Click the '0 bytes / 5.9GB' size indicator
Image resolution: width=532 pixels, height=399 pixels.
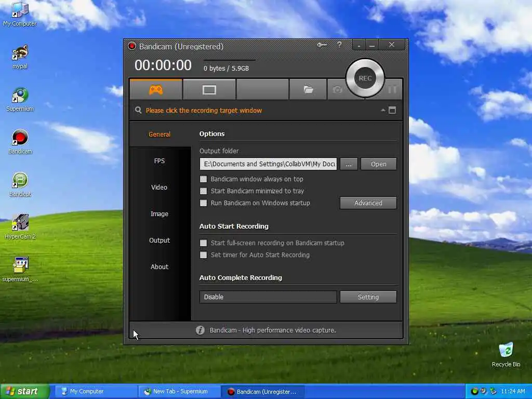click(227, 68)
